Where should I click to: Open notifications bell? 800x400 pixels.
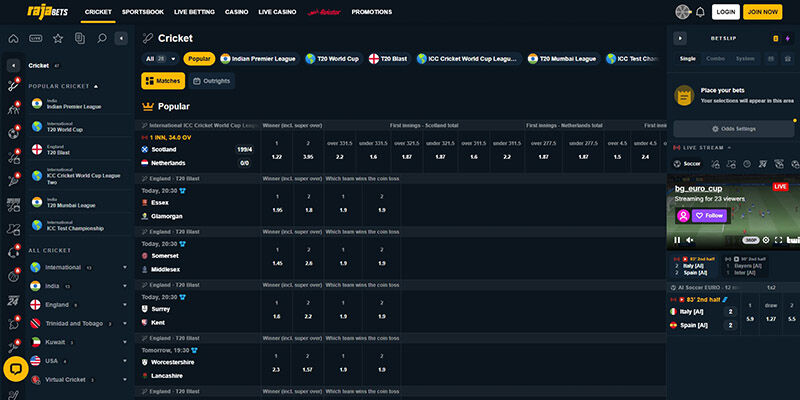[x=700, y=12]
